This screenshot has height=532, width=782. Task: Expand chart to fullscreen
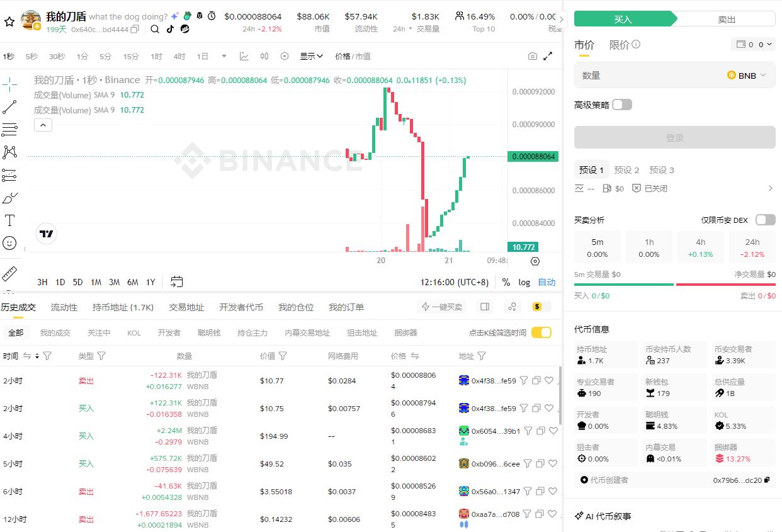point(548,56)
